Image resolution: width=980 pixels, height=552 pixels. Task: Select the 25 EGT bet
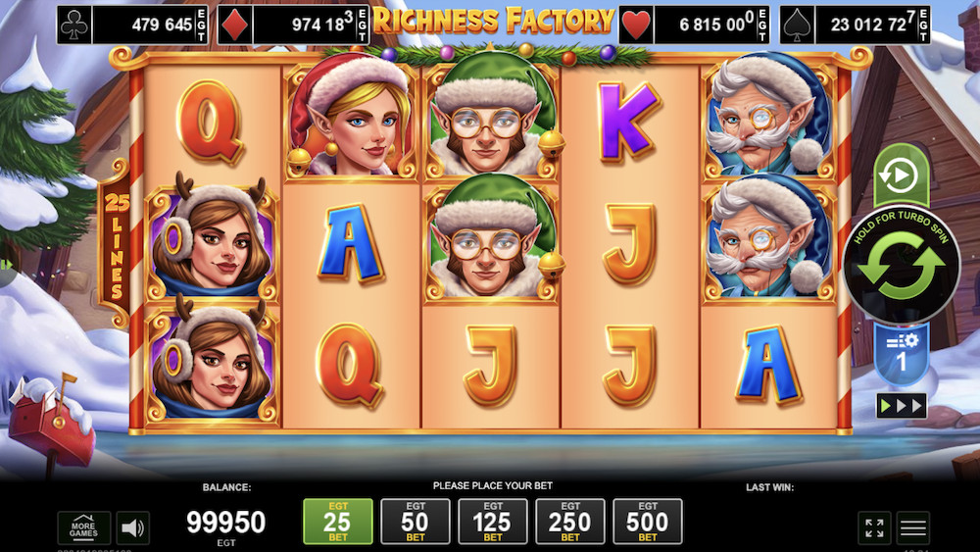point(337,522)
